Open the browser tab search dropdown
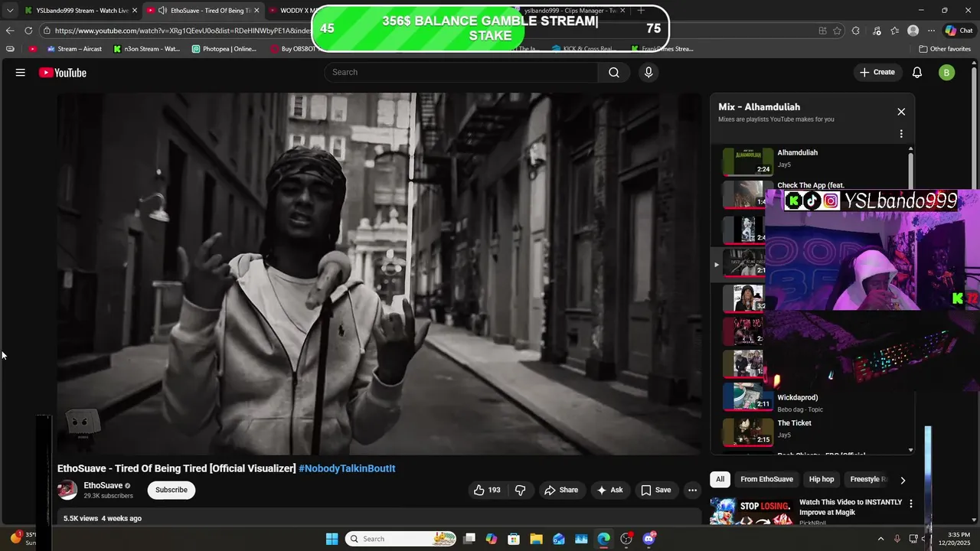Viewport: 980px width, 551px height. click(9, 11)
